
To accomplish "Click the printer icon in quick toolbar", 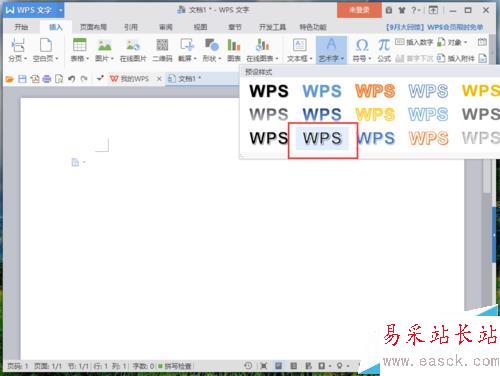I will point(47,79).
